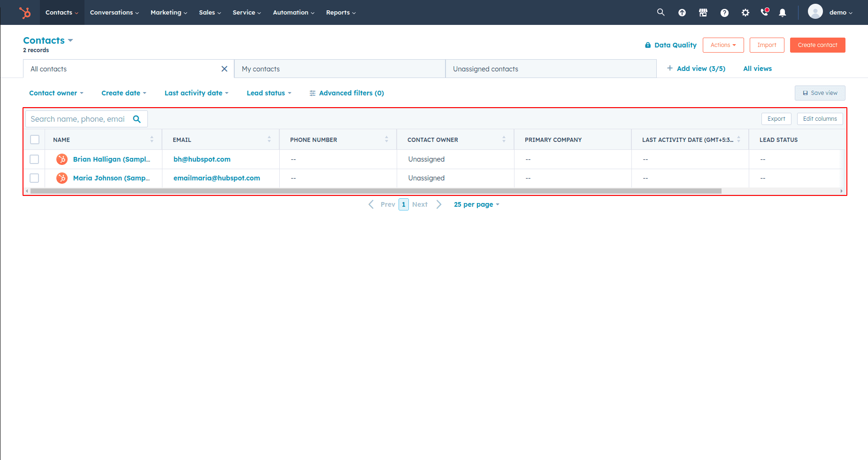The height and width of the screenshot is (460, 868).
Task: Open the Sales navigation menu
Action: coord(210,13)
